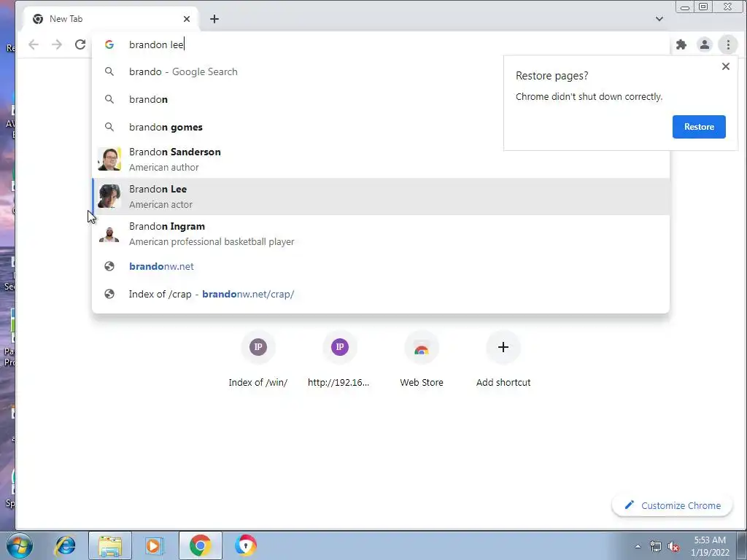Screen dimensions: 747x560
Task: Open the brandonw.net suggestion
Action: tap(381, 266)
